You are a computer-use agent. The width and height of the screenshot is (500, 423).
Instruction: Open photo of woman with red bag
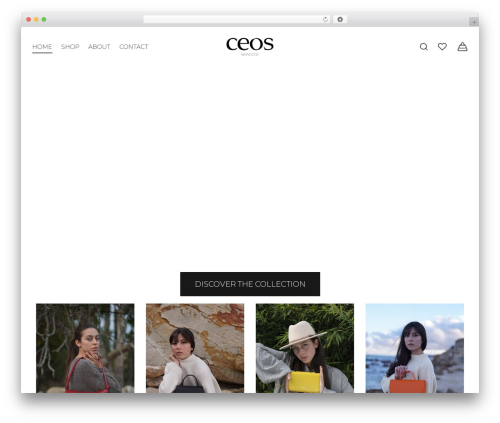pyautogui.click(x=85, y=348)
